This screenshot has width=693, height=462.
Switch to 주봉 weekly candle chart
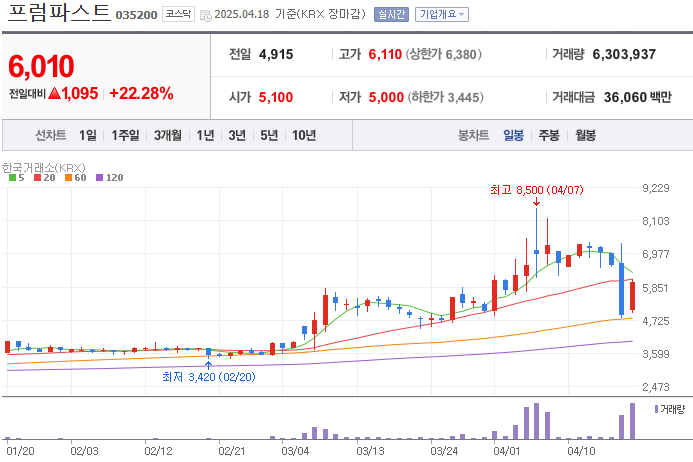[549, 135]
